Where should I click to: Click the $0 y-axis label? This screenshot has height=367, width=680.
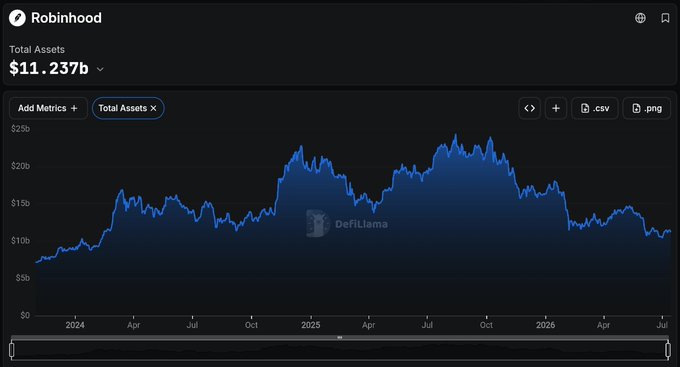[x=25, y=315]
